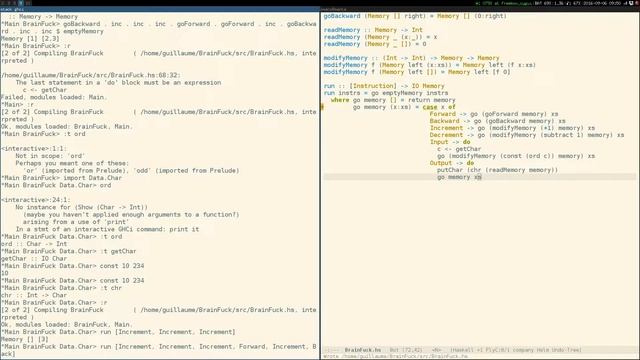Click the ':t chr' prompt line in terminal

click(x=61, y=288)
